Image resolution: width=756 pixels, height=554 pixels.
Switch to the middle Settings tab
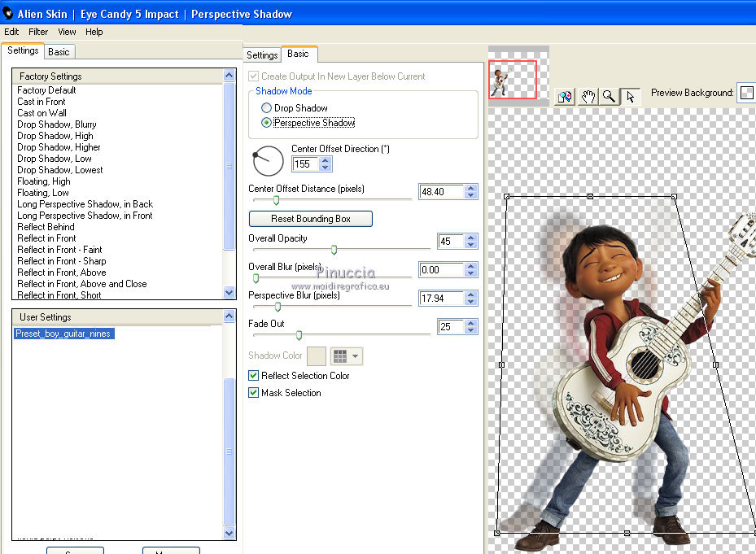pos(262,55)
